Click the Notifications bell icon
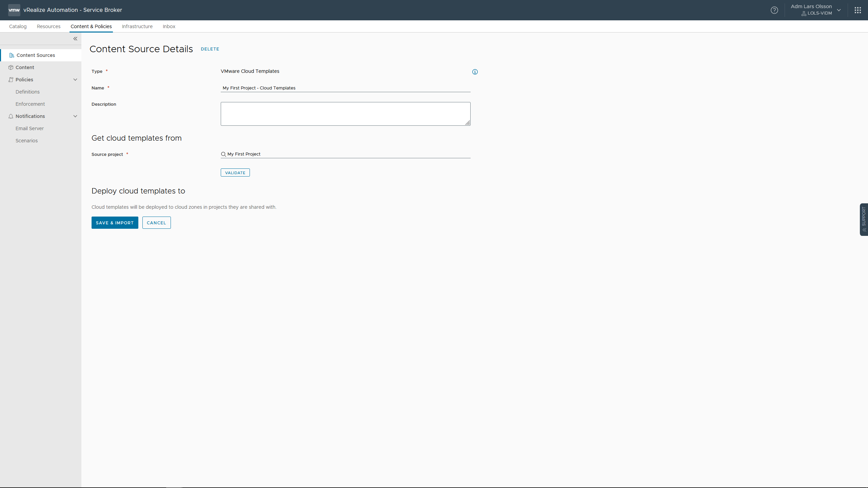This screenshot has width=868, height=488. [11, 116]
